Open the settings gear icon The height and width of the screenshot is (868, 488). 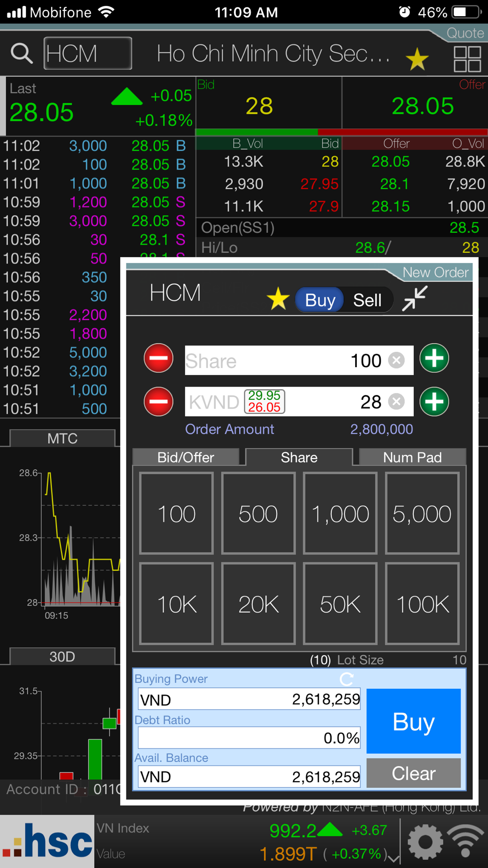click(x=426, y=841)
